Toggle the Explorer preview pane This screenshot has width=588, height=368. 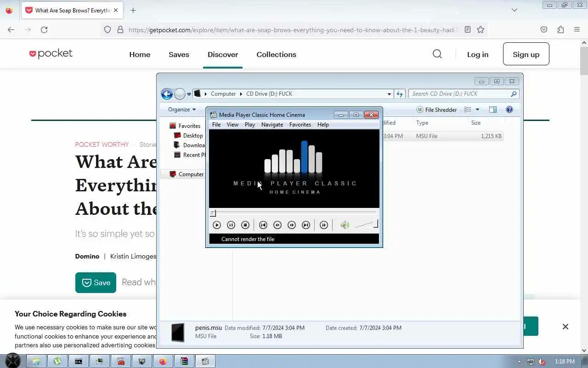tap(493, 109)
